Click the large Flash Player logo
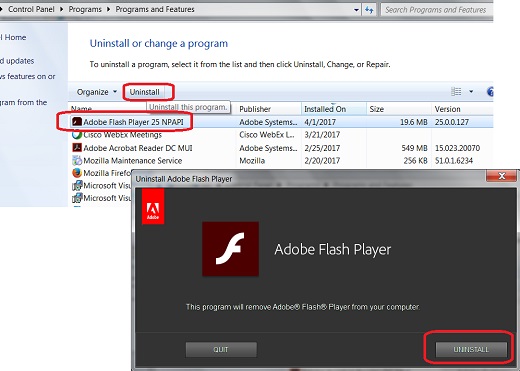520x371 pixels. click(230, 249)
